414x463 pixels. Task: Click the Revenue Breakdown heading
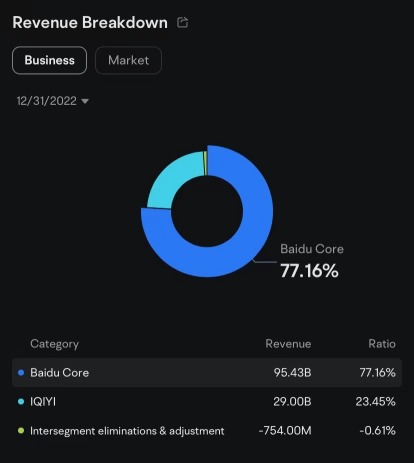tap(90, 23)
